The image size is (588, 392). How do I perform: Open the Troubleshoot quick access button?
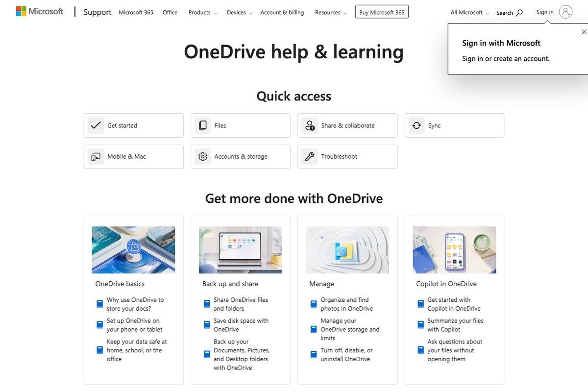click(x=347, y=156)
